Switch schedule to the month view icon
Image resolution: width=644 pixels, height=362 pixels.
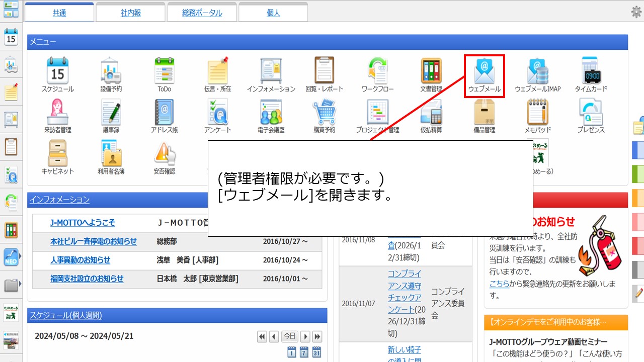point(316,352)
